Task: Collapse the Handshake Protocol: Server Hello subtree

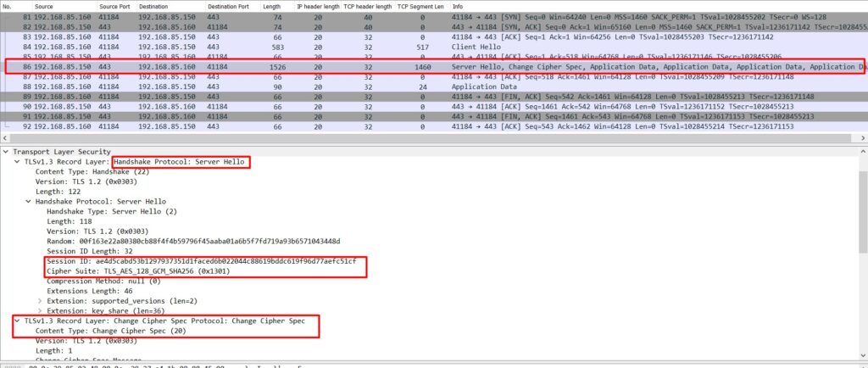Action: pyautogui.click(x=29, y=202)
